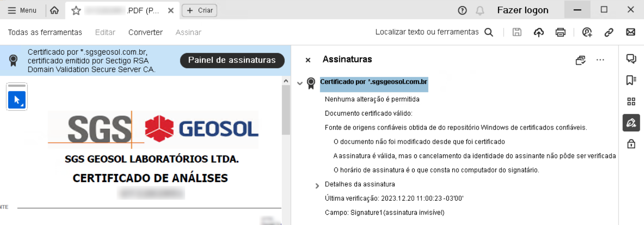Open the hamburger Menu
The image size is (644, 225).
(x=22, y=10)
